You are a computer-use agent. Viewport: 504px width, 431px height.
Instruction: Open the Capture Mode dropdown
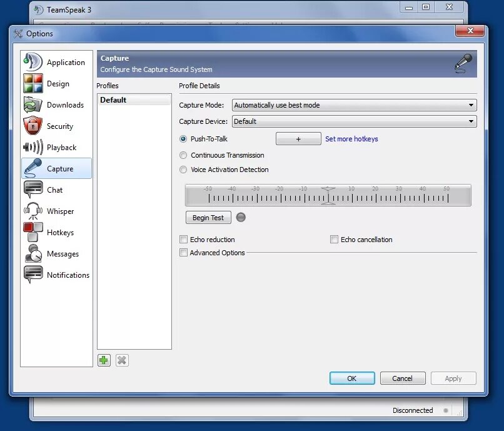[354, 105]
